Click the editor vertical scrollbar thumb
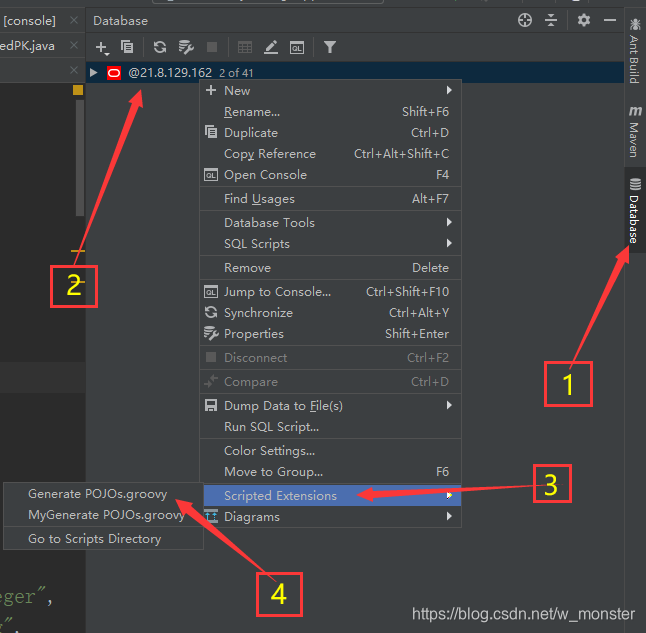 tap(80, 158)
